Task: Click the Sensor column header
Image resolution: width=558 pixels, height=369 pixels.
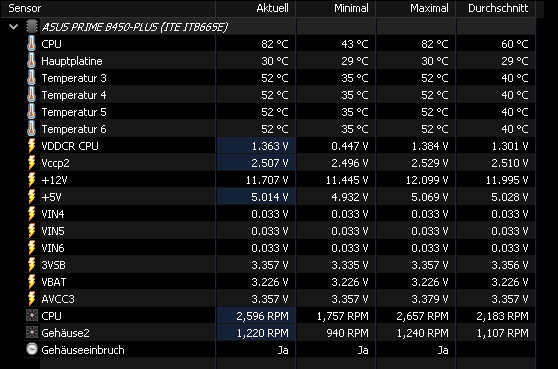Action: coord(108,8)
